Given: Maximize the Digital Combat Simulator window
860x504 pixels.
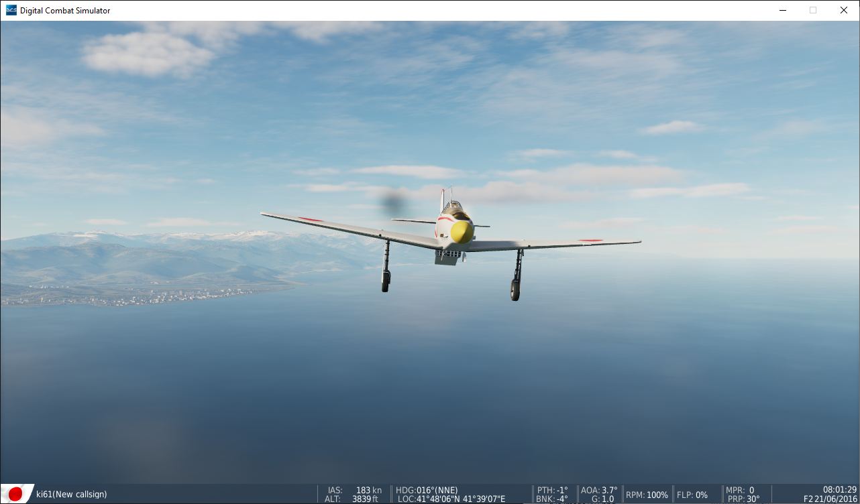Looking at the screenshot, I should [813, 10].
